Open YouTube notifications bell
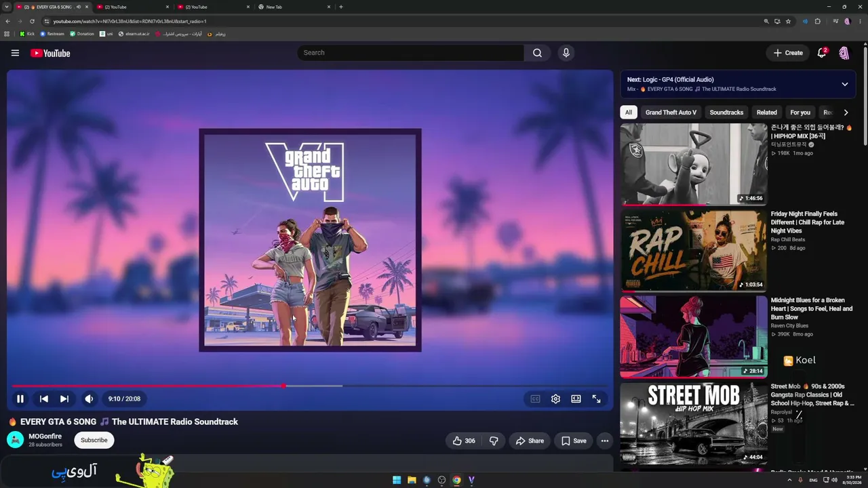Viewport: 868px width, 488px height. pos(822,53)
